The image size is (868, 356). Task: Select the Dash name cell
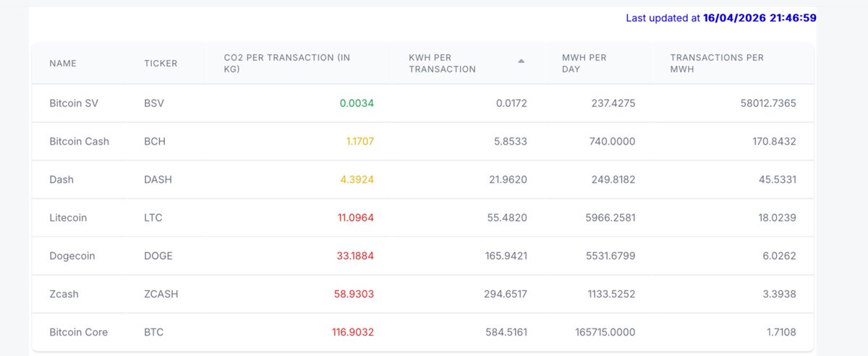[x=61, y=179]
